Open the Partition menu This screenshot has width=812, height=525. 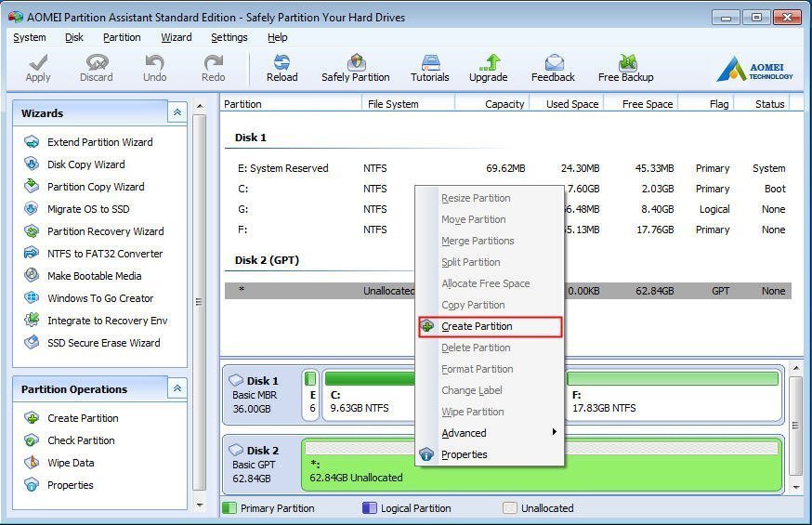122,37
